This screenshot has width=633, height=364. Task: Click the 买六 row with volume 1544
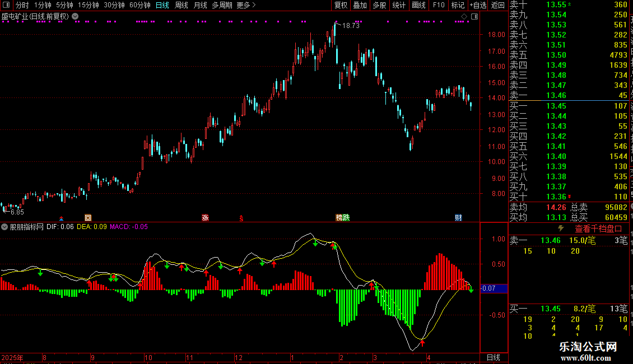tap(569, 156)
